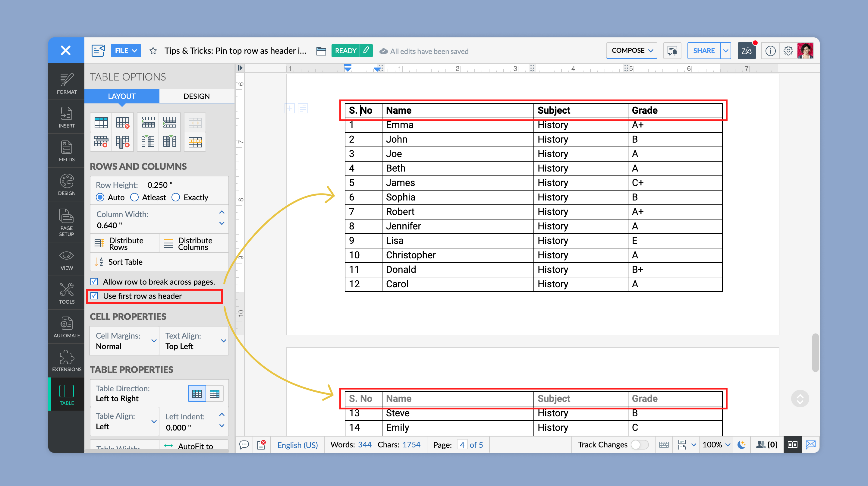The height and width of the screenshot is (486, 868).
Task: Open the Tools panel in the sidebar
Action: coord(66,292)
